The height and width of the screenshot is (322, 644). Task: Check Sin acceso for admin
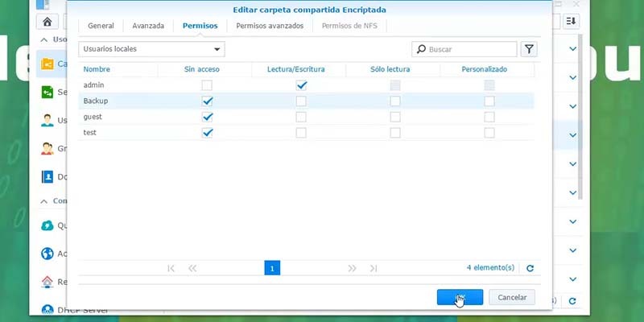point(207,85)
